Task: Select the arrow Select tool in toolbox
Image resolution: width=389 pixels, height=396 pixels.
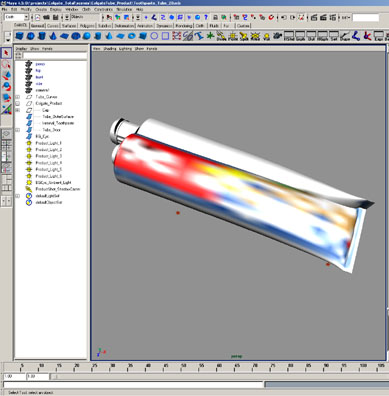Action: coord(6,53)
